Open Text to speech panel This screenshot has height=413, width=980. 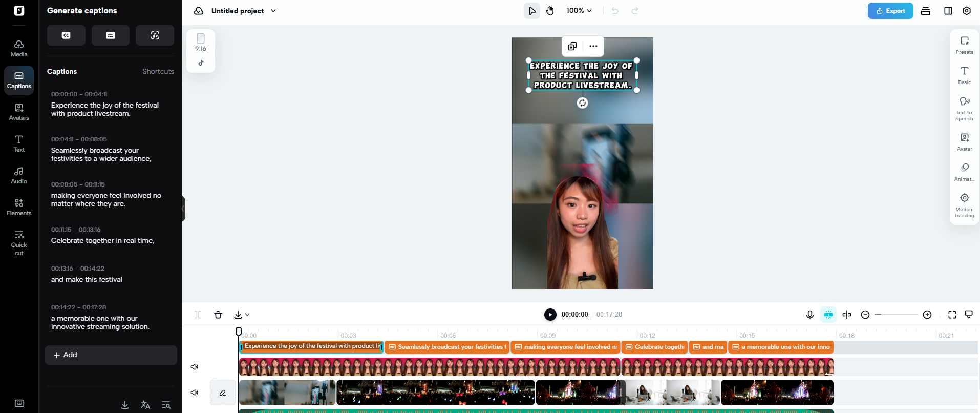[965, 108]
